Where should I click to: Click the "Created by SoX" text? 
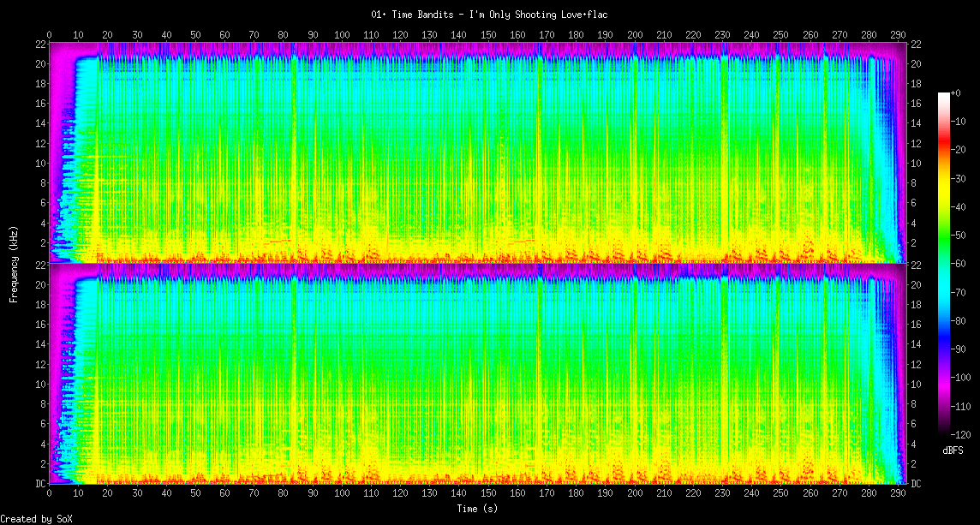(x=36, y=519)
